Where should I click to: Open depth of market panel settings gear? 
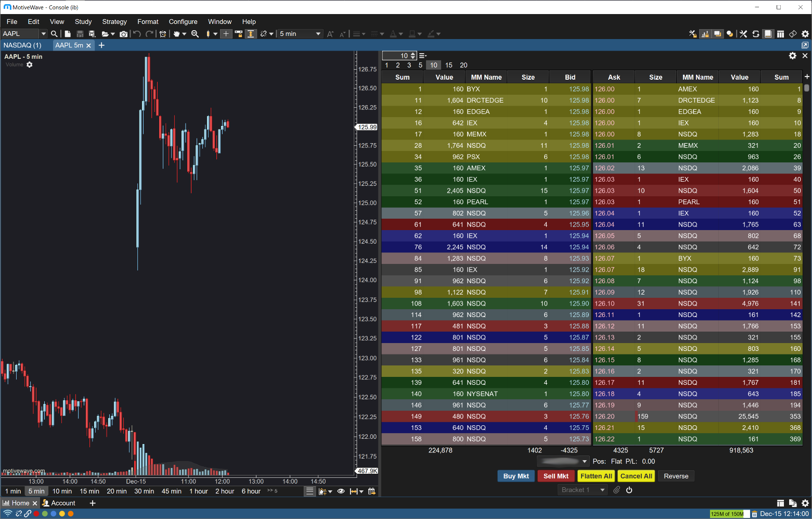pyautogui.click(x=792, y=56)
